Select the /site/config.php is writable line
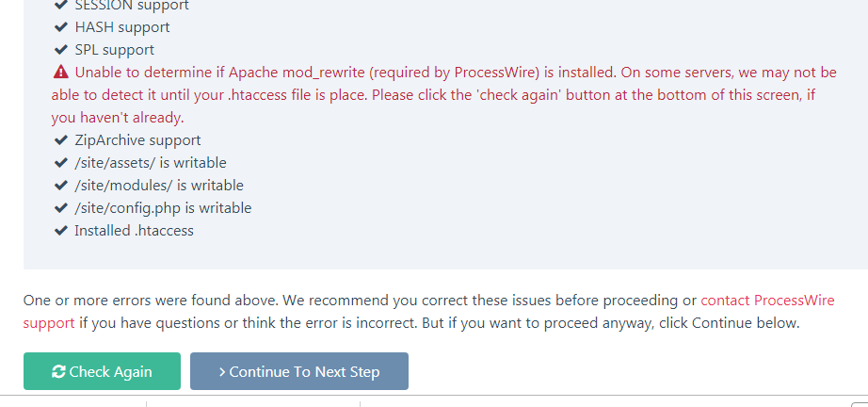The image size is (868, 407). (x=163, y=208)
